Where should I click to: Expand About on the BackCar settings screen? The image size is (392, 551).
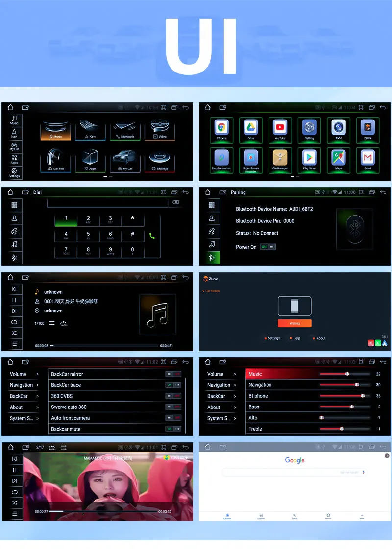point(24,407)
